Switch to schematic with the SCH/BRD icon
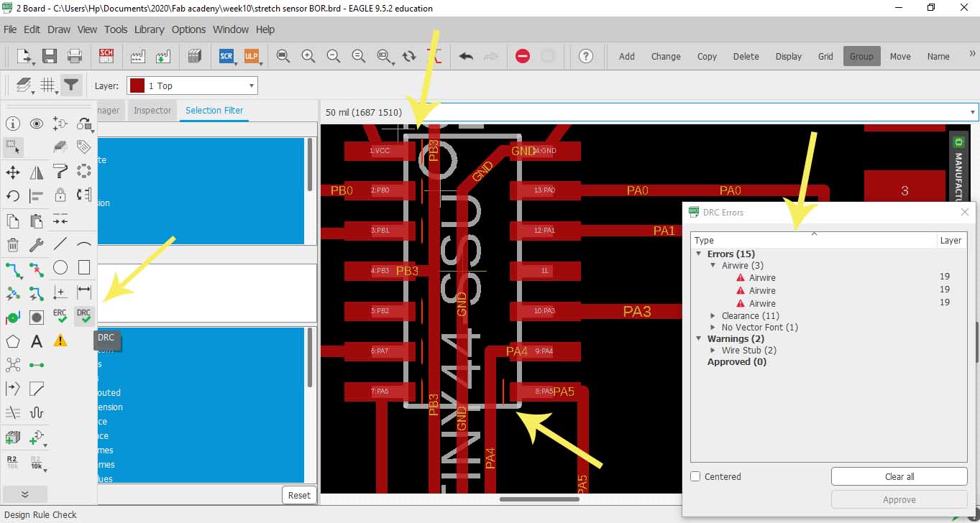Screen dimensions: 980x523 (x=106, y=56)
